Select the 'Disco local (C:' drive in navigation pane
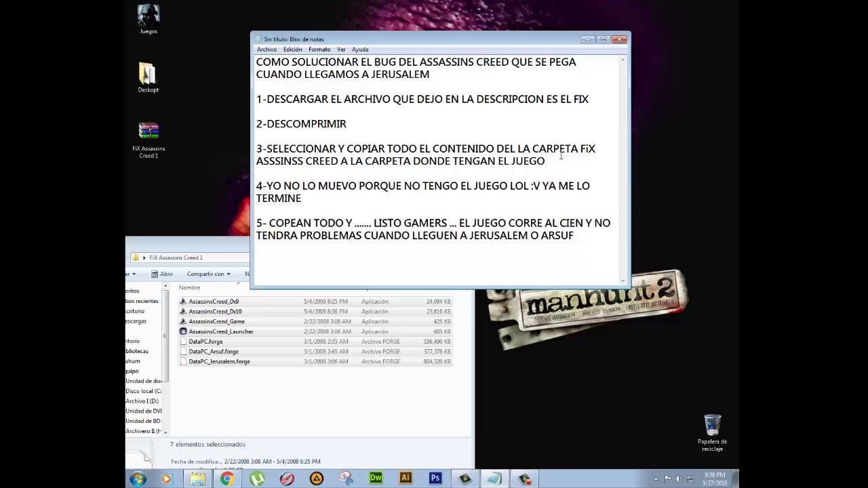 tap(143, 391)
